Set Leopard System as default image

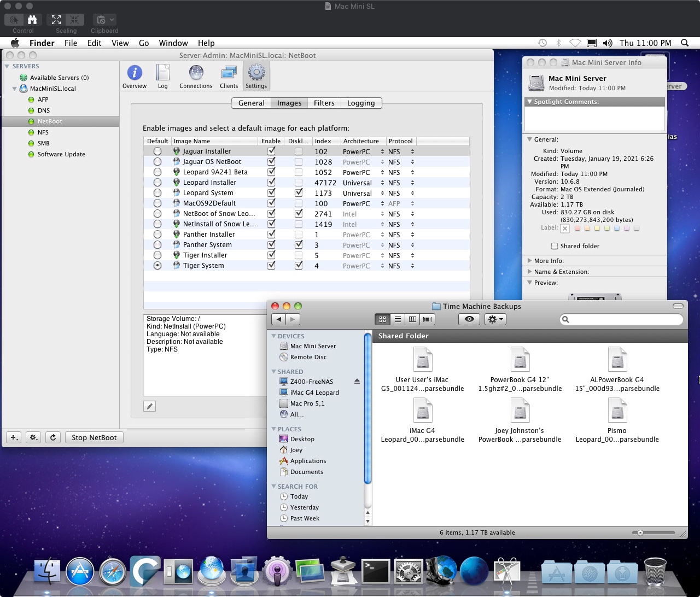(x=157, y=193)
